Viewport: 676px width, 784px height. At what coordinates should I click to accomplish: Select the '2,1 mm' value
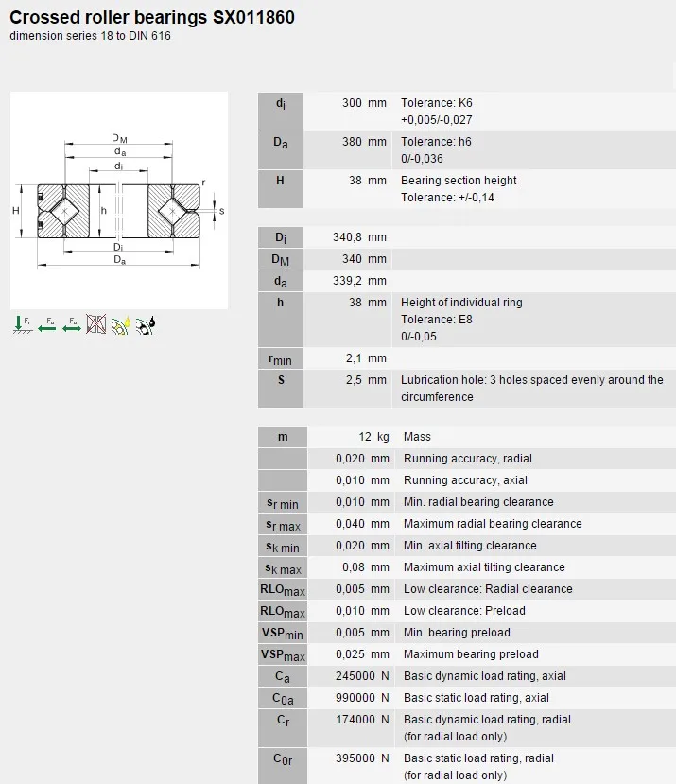click(x=366, y=358)
